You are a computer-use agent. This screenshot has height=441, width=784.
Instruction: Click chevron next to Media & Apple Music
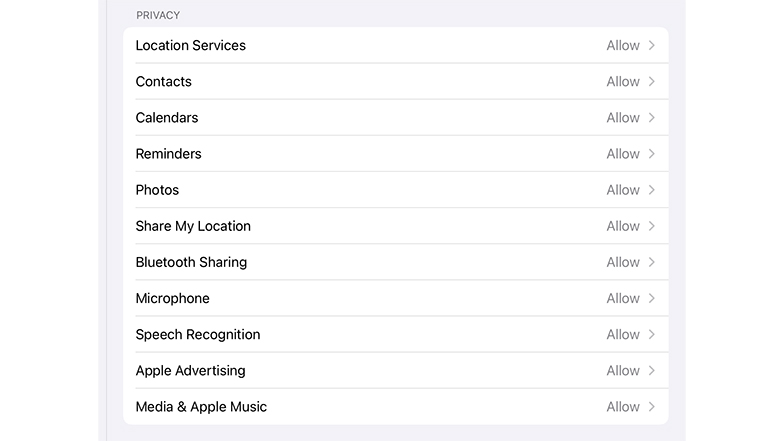point(652,406)
